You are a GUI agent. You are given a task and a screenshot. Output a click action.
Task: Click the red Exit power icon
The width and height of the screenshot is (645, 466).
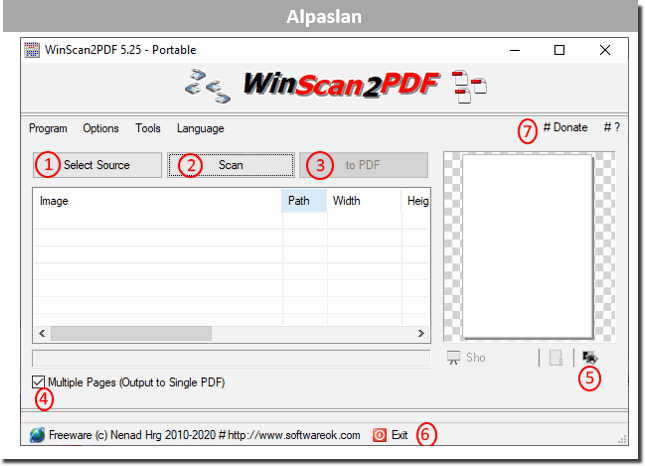pos(379,435)
